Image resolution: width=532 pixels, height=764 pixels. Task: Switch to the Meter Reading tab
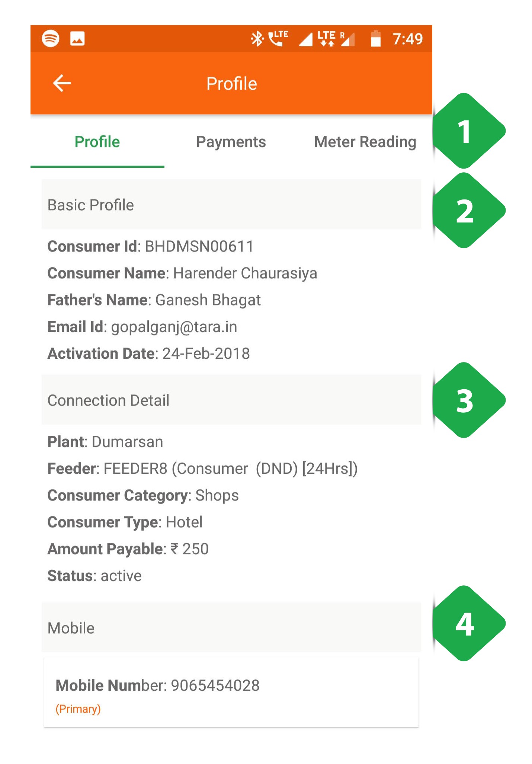(365, 142)
